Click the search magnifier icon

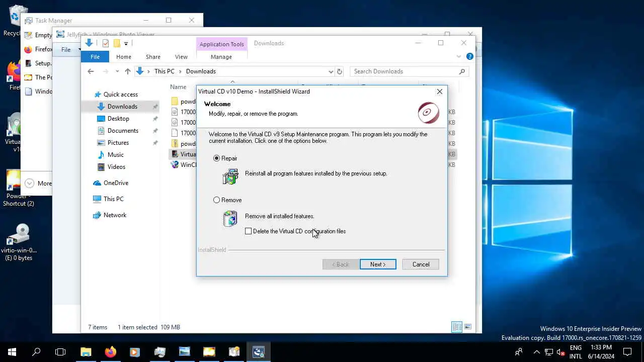(x=462, y=71)
